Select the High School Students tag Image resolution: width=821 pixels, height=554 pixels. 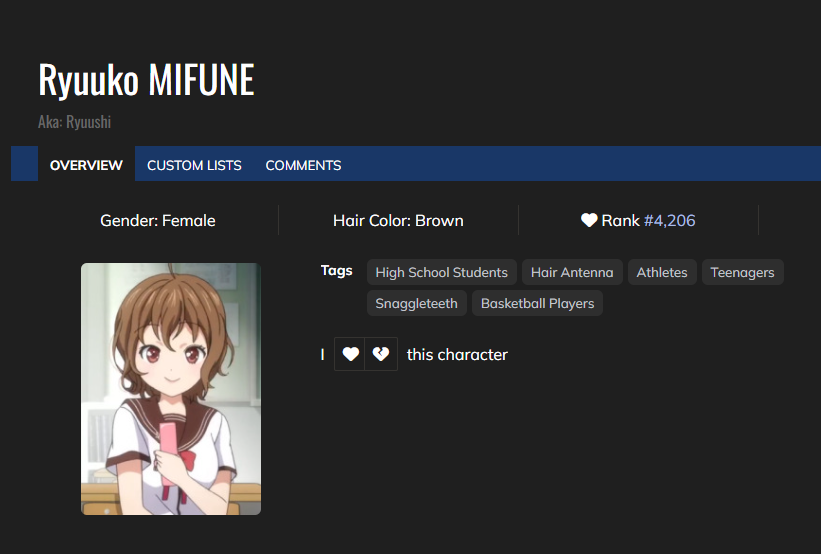pyautogui.click(x=441, y=272)
